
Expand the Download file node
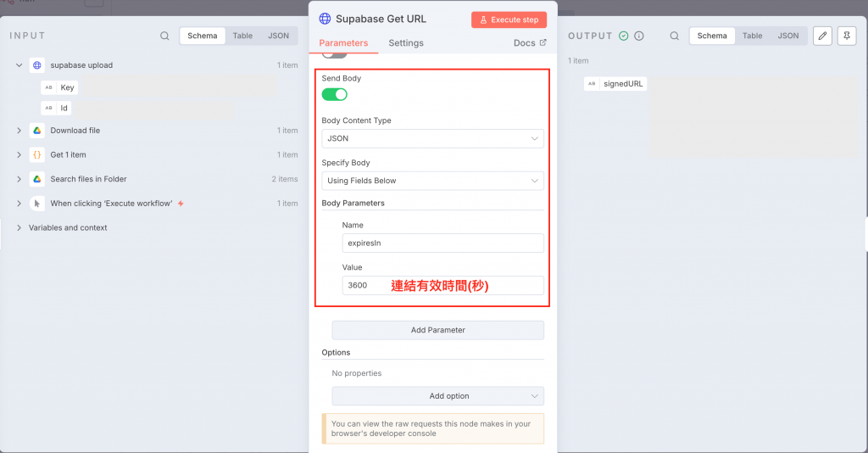19,131
